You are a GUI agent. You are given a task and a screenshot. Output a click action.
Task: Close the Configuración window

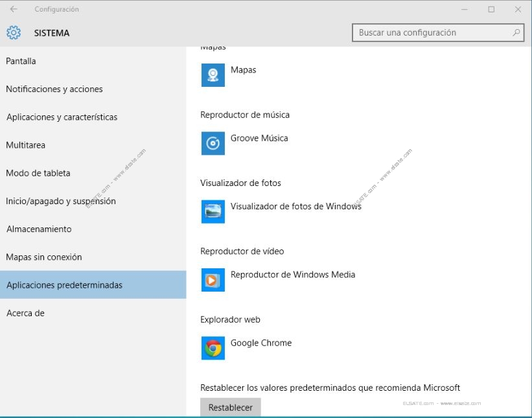[x=518, y=9]
